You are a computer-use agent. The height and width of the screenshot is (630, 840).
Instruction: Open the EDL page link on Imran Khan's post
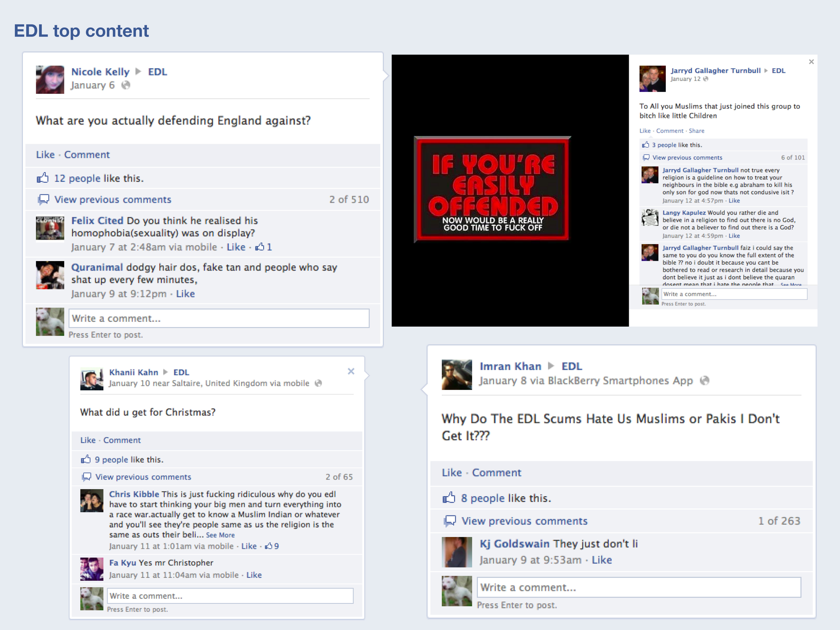[572, 366]
